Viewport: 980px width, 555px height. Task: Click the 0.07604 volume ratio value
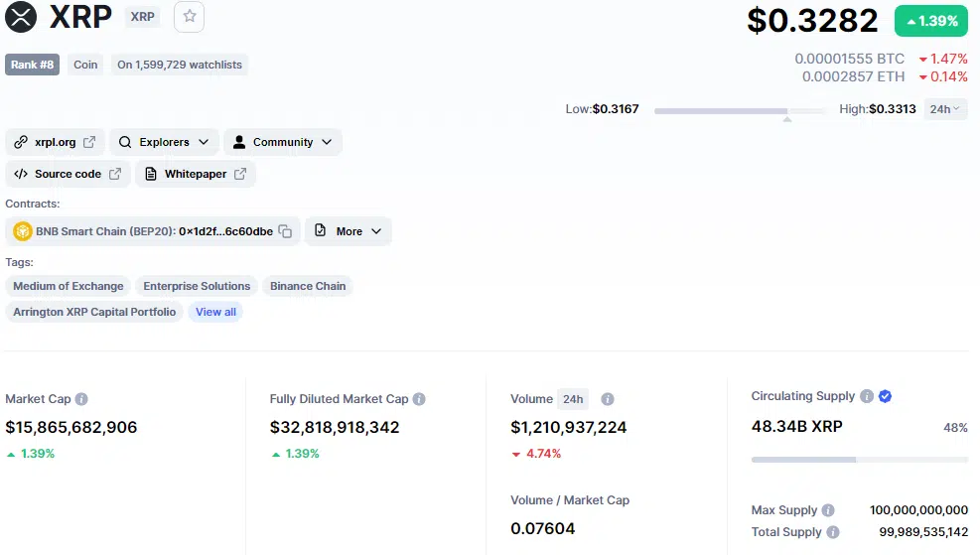(x=542, y=528)
